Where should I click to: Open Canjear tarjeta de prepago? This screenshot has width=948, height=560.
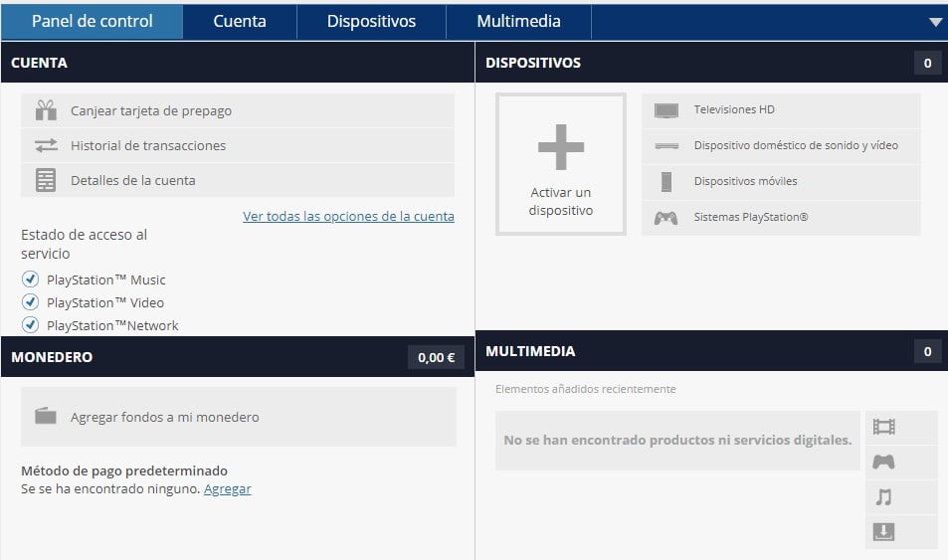[x=238, y=110]
